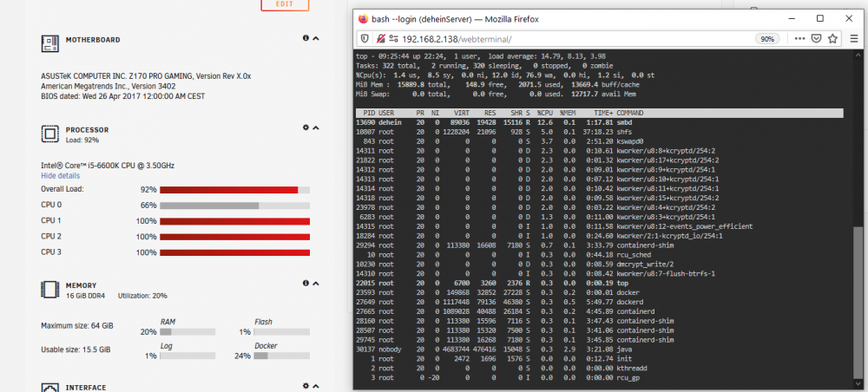Image resolution: width=868 pixels, height=392 pixels.
Task: Click 'kworker/u8:12-events_power_efficient' text
Action: click(685, 226)
